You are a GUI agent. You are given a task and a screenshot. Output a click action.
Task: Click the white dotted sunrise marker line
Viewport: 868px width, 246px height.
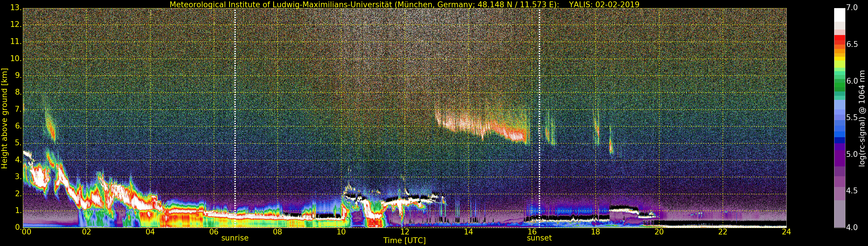tap(235, 118)
